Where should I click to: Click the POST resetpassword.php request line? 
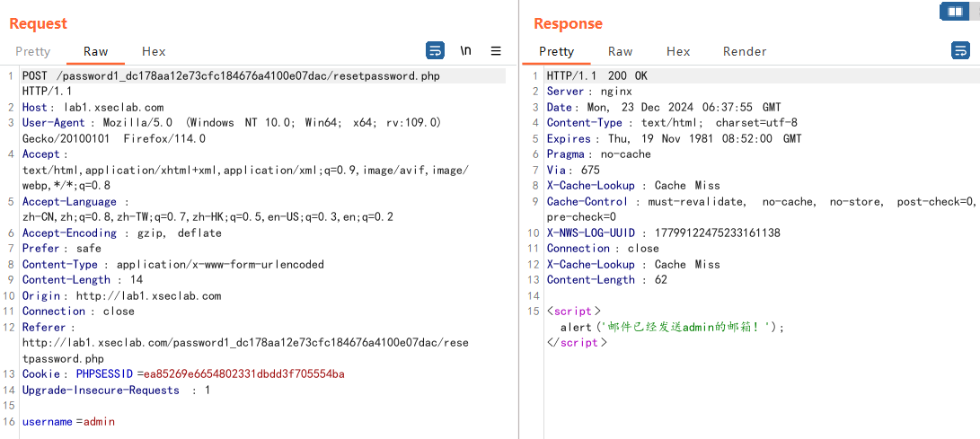click(231, 76)
